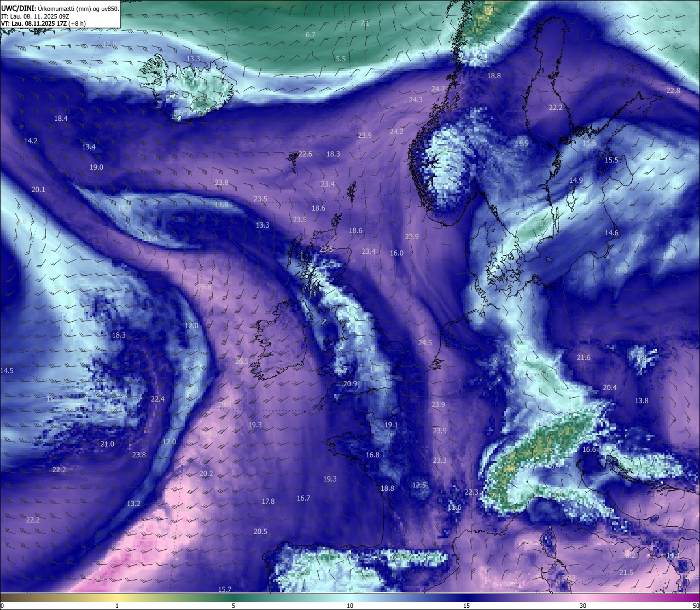Click the color scale tick label 10
Screen dimensions: 700x610
pyautogui.click(x=350, y=605)
